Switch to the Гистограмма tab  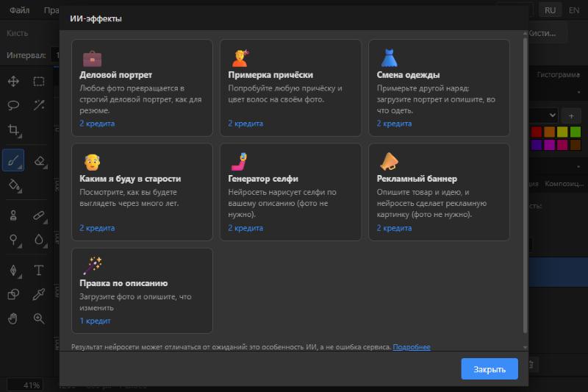pyautogui.click(x=558, y=74)
